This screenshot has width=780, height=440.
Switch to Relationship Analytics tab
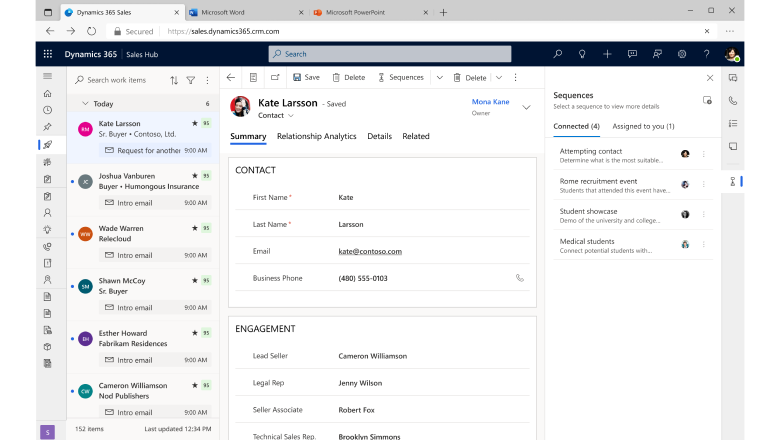pyautogui.click(x=316, y=136)
